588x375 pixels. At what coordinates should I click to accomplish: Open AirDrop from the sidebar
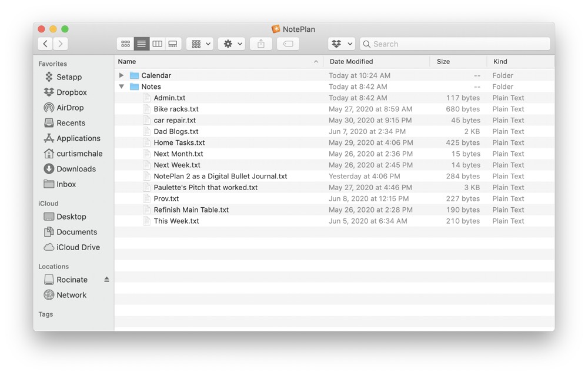(x=69, y=108)
